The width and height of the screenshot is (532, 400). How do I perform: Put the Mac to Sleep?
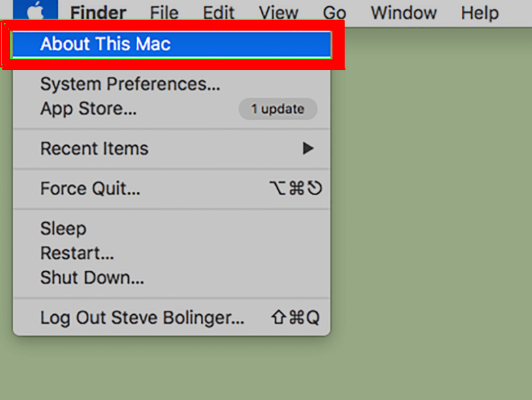[x=172, y=228]
